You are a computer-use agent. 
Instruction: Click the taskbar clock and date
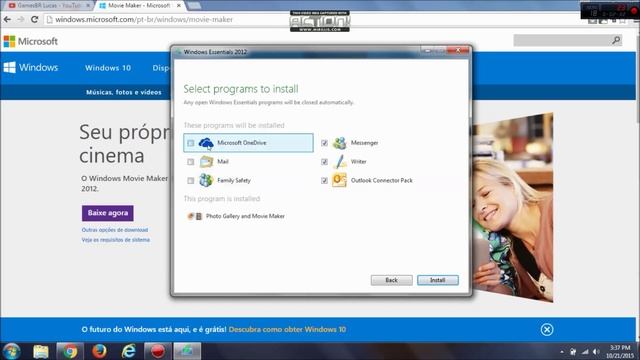point(620,352)
